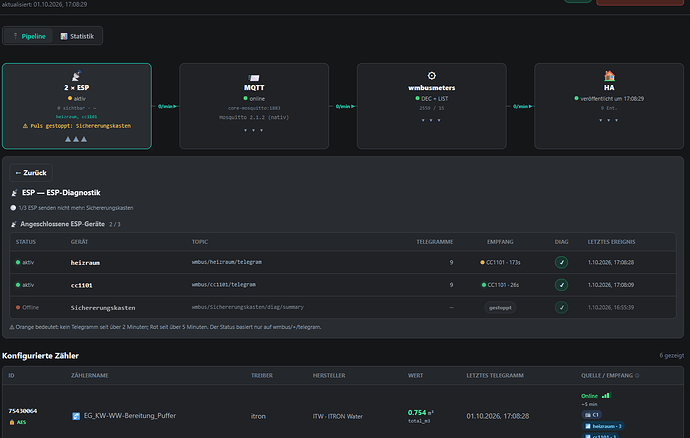Switch to the Pipeline tab
Viewport: 690px width, 438px height.
coord(29,36)
